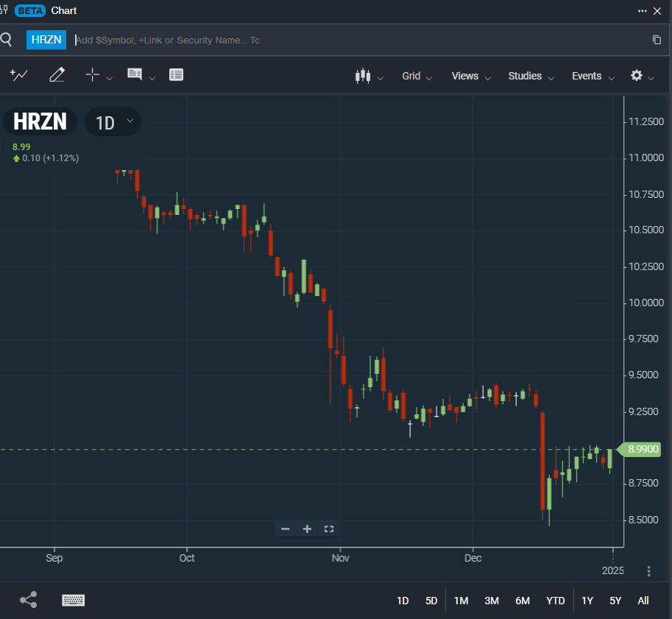
Task: Expand the settings gear dropdown arrow
Action: tap(651, 79)
